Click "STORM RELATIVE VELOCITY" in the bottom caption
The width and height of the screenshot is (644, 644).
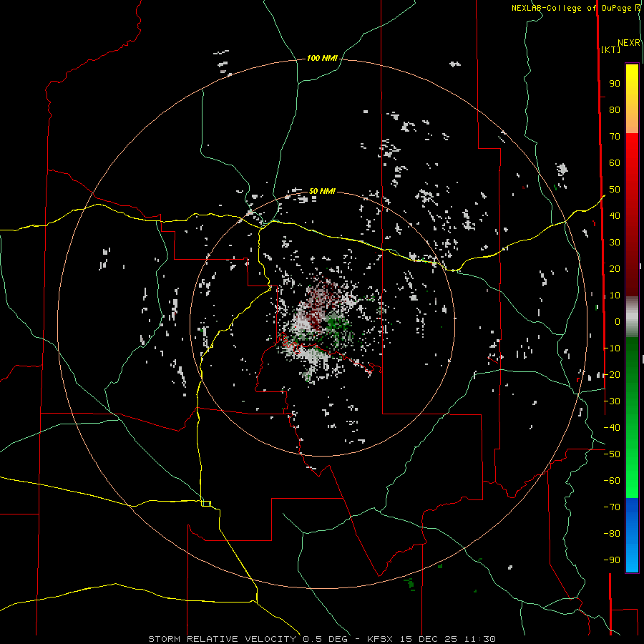tap(222, 639)
